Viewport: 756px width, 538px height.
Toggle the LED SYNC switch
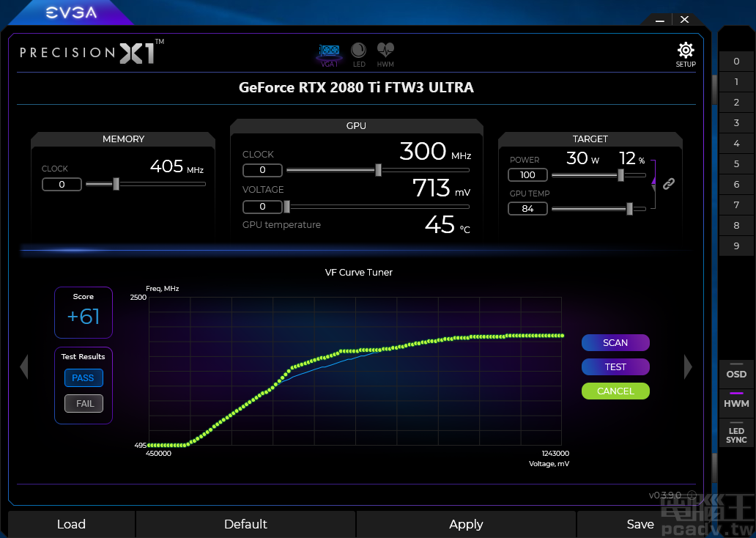click(736, 432)
